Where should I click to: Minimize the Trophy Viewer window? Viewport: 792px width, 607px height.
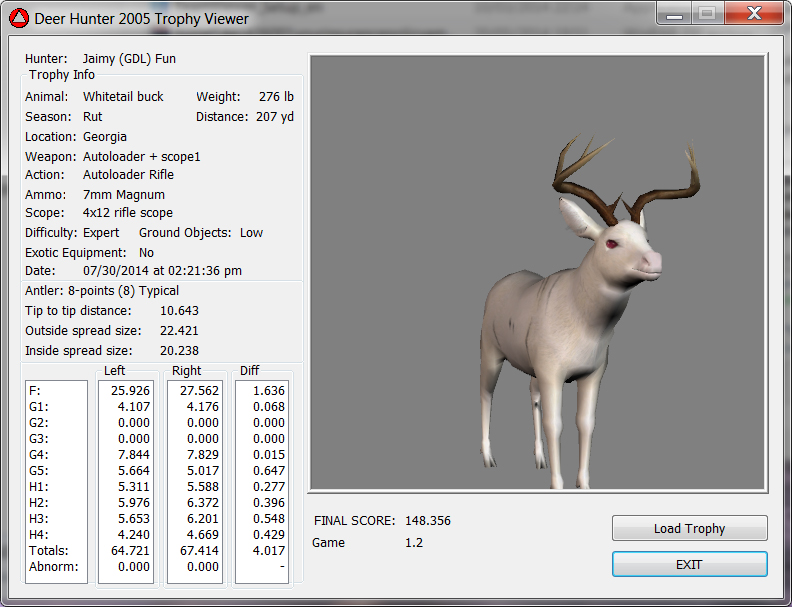pos(673,14)
